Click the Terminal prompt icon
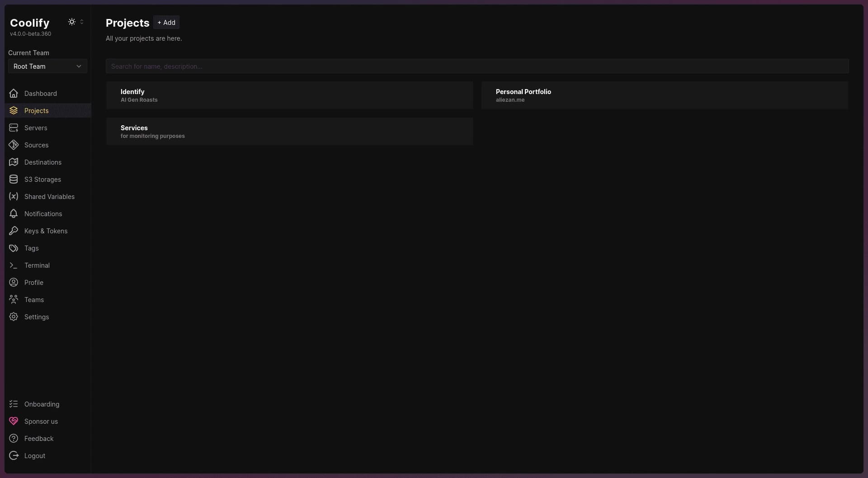Screen dimensions: 868x478 (14, 265)
